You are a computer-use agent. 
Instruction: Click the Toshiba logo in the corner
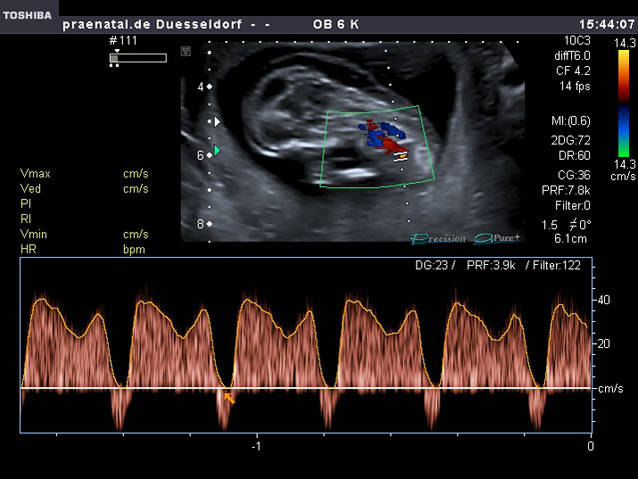27,15
